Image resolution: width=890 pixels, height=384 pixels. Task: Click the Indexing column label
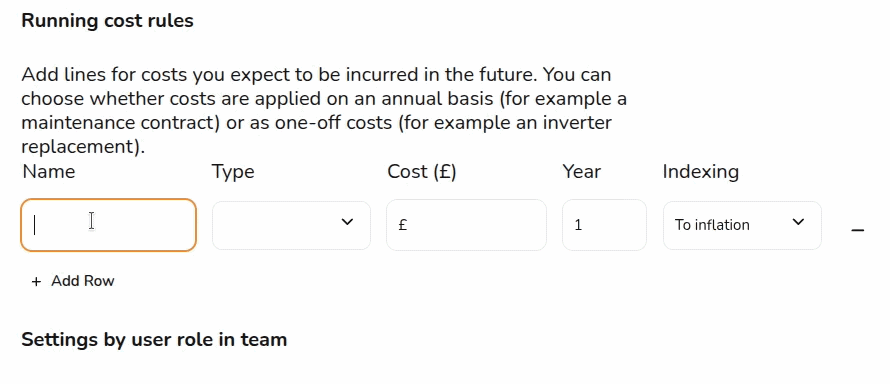700,172
